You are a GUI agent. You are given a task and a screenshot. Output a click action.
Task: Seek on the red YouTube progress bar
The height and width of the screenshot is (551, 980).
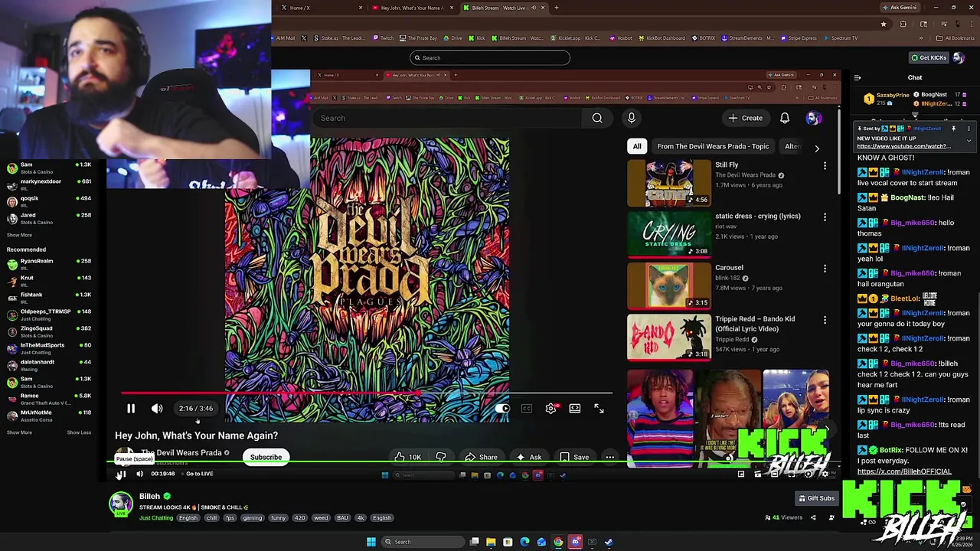tap(366, 394)
